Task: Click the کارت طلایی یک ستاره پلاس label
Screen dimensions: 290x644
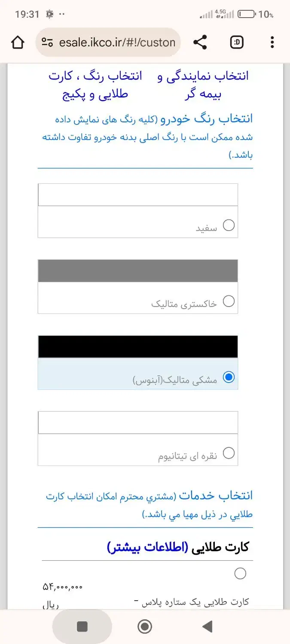Action: (195, 601)
